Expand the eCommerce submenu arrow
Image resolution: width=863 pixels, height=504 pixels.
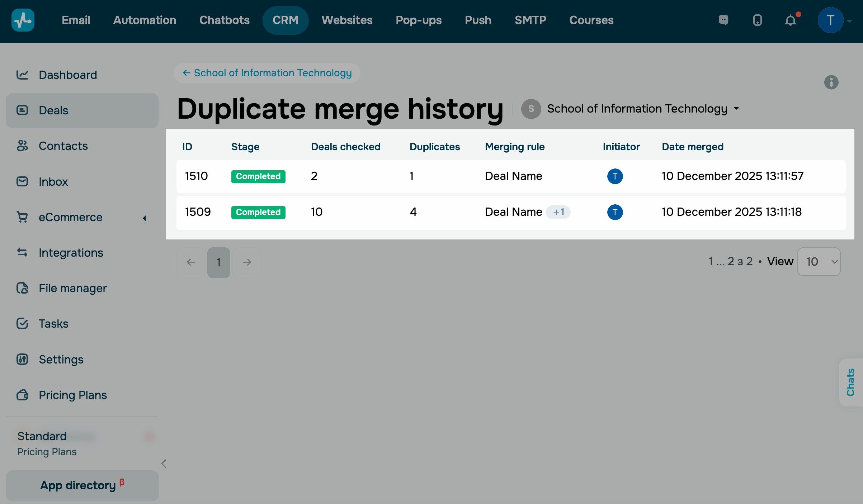coord(144,218)
